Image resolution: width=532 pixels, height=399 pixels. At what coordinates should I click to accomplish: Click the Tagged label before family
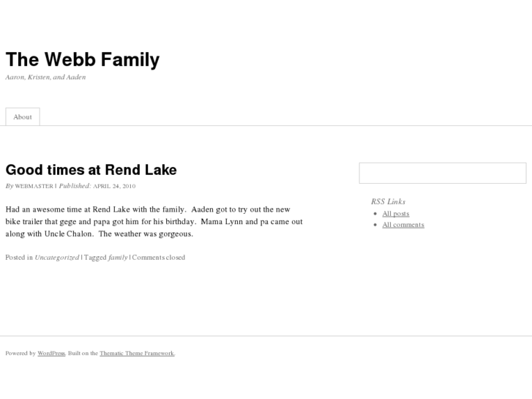tap(94, 258)
